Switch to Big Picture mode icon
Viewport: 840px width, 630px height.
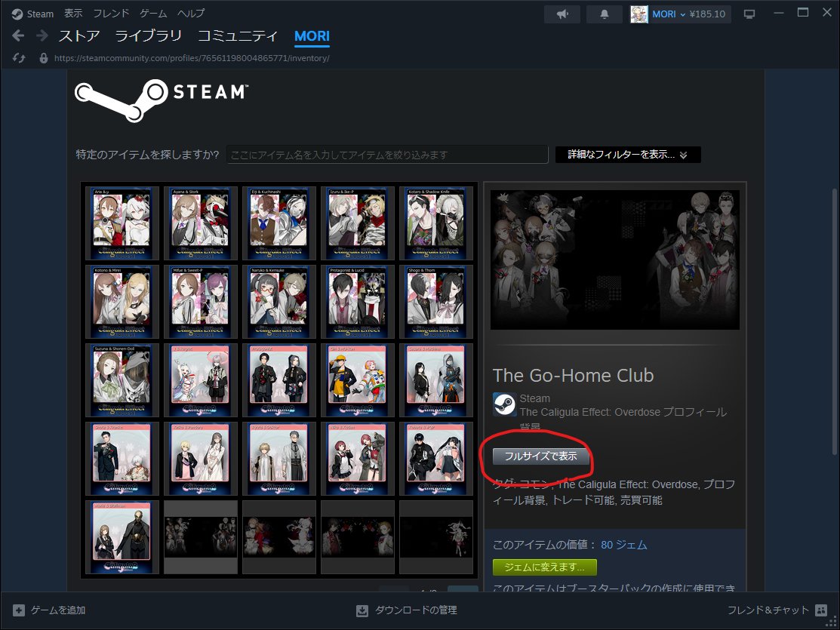pyautogui.click(x=749, y=14)
